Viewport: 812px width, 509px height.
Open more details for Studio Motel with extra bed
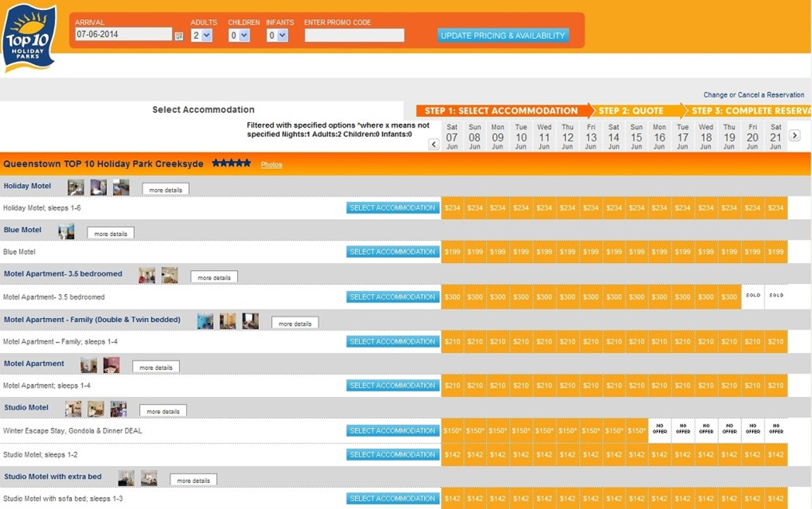point(193,480)
